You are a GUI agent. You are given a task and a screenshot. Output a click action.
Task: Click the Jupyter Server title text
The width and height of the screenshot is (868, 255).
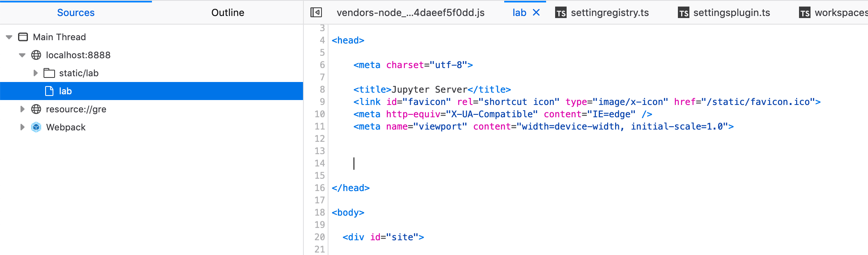[429, 89]
